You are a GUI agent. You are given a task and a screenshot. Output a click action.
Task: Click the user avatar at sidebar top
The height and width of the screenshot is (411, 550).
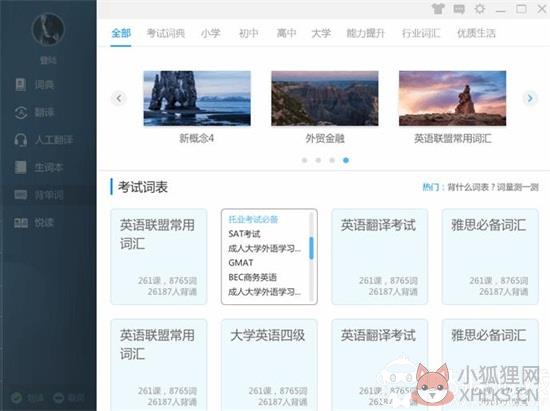(48, 29)
